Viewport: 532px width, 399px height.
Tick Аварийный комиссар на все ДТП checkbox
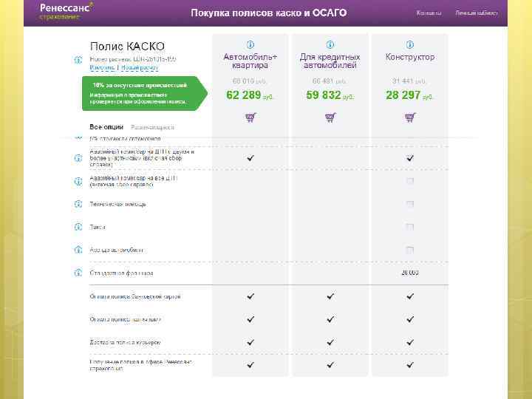pyautogui.click(x=409, y=181)
